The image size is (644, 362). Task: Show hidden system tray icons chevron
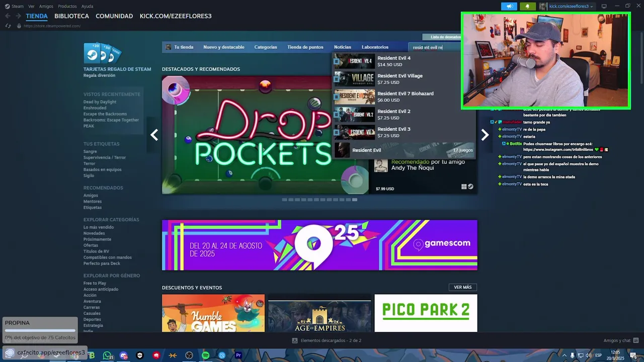(x=564, y=355)
